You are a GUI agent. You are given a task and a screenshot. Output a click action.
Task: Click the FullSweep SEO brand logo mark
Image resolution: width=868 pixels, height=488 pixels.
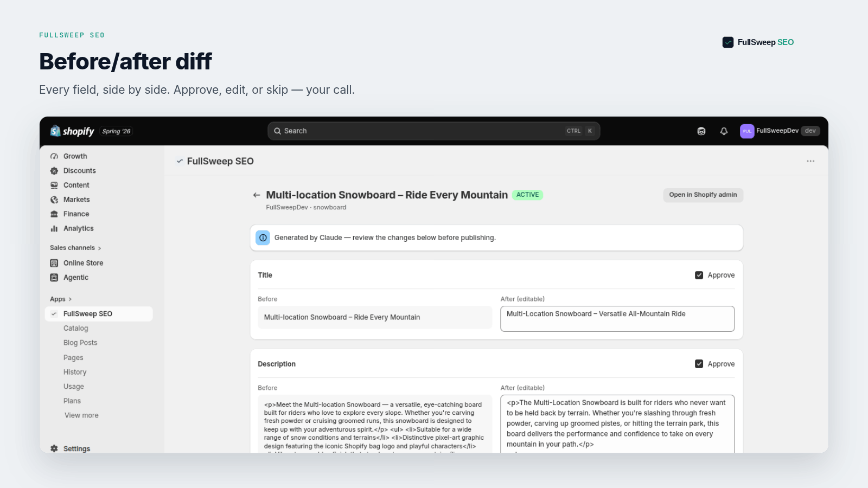[728, 42]
